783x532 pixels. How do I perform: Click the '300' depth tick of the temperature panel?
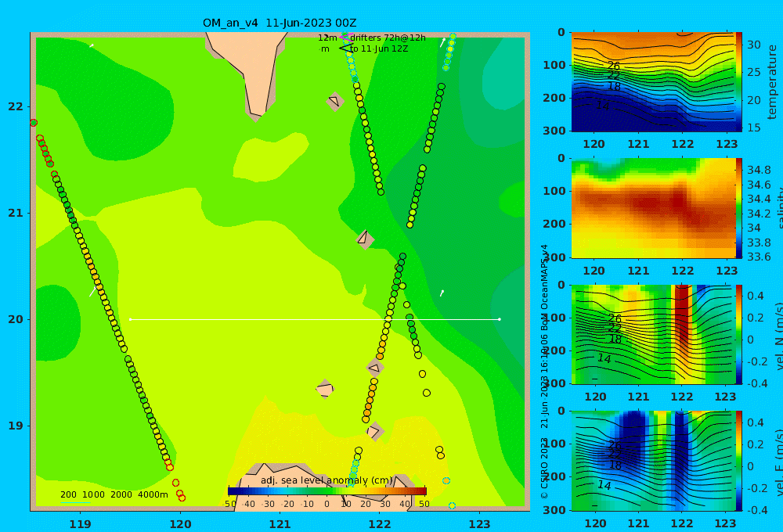(x=554, y=131)
